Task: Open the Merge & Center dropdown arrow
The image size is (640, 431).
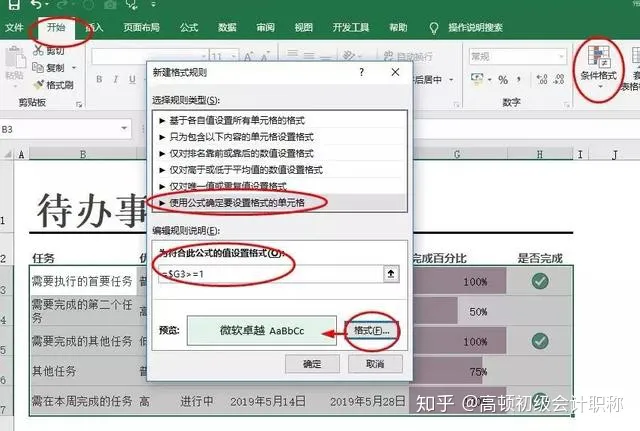Action: (x=451, y=80)
